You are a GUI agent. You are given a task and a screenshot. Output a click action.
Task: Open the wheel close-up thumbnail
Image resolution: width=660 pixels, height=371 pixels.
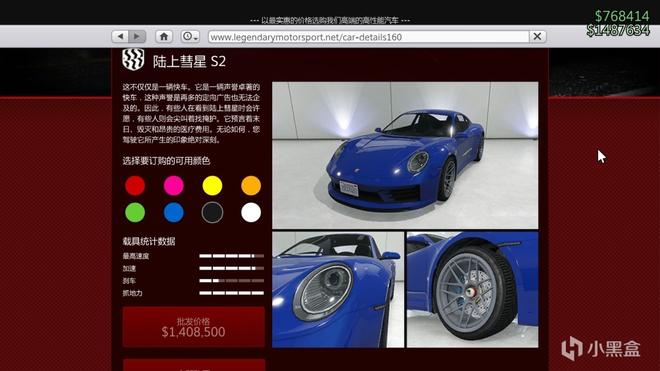pos(472,290)
